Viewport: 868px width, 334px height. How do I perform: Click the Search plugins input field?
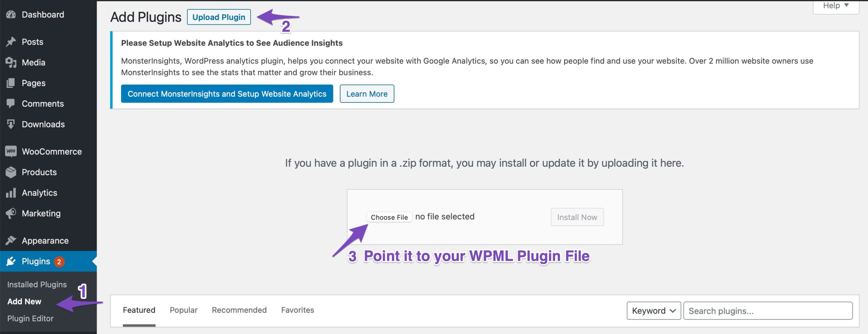click(x=768, y=311)
